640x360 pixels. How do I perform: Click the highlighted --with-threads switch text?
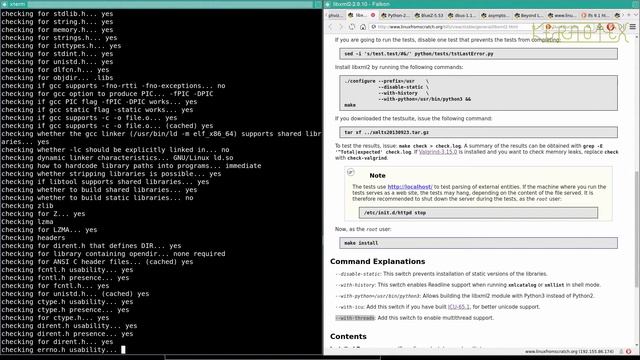coord(355,318)
